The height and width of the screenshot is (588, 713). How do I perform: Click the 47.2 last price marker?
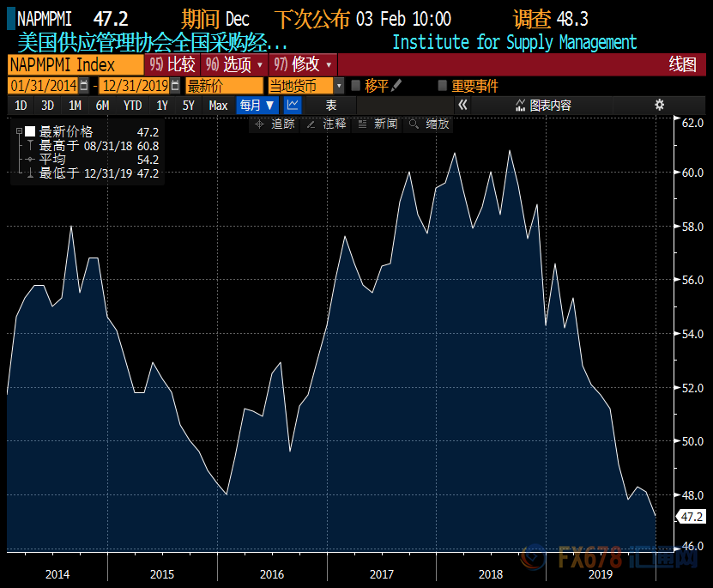coord(692,517)
